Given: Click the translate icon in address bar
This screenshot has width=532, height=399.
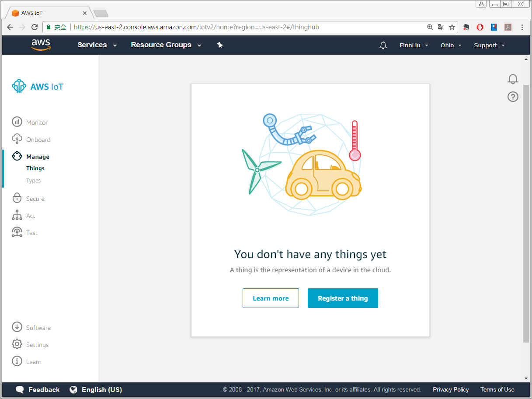Looking at the screenshot, I should (441, 27).
